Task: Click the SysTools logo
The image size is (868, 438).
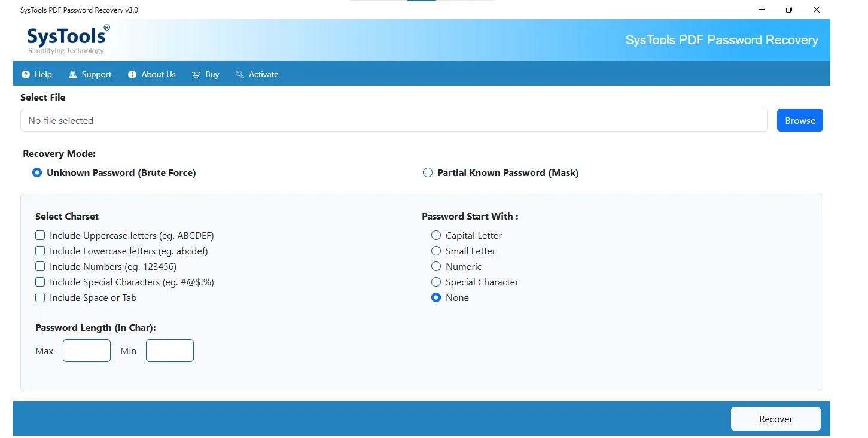Action: 68,39
